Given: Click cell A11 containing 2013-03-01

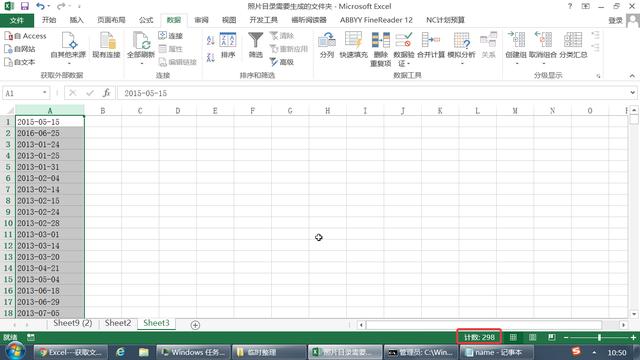Looking at the screenshot, I should [x=50, y=234].
